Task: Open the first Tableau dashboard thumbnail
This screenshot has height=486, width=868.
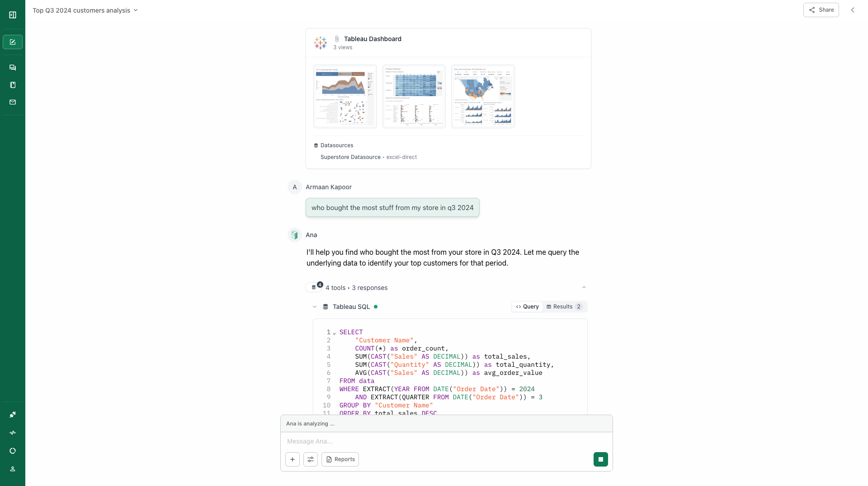Action: pyautogui.click(x=344, y=96)
